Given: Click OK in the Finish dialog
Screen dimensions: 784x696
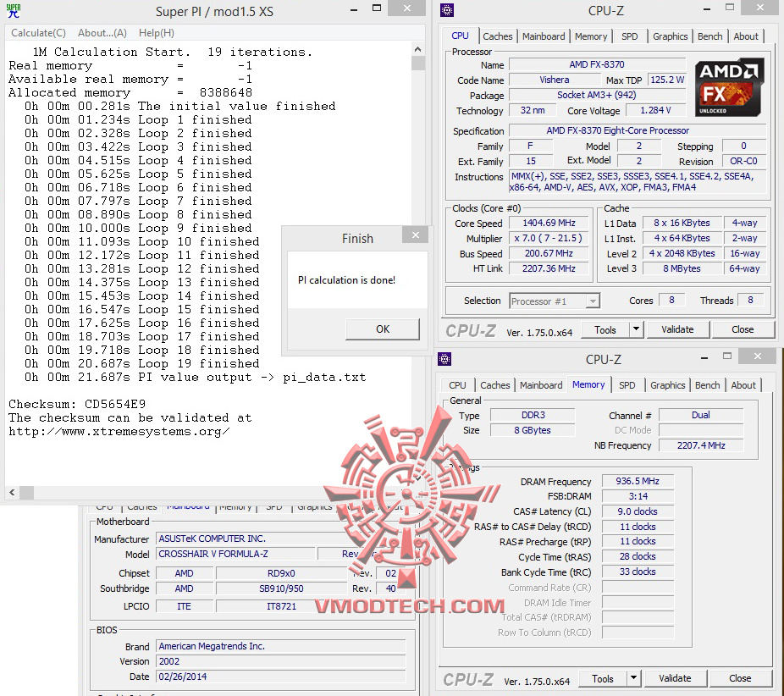Looking at the screenshot, I should pyautogui.click(x=383, y=329).
